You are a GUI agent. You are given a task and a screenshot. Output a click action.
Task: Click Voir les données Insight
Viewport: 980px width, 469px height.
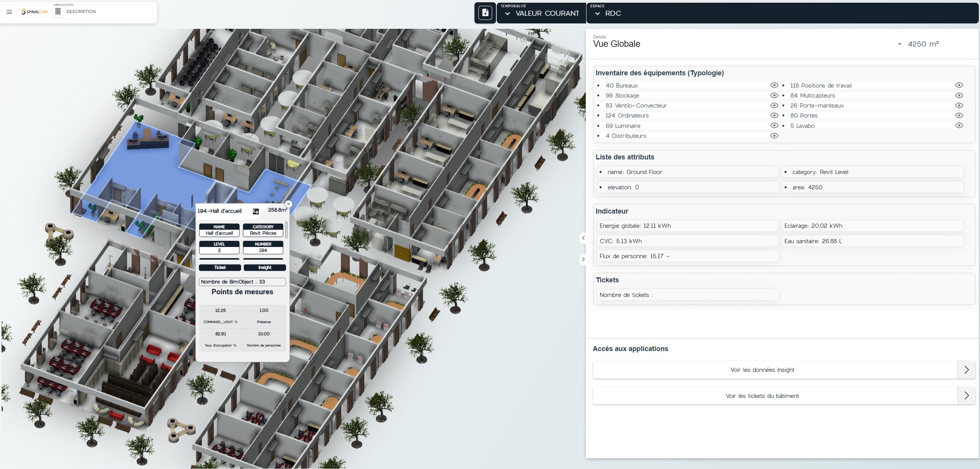tap(762, 370)
